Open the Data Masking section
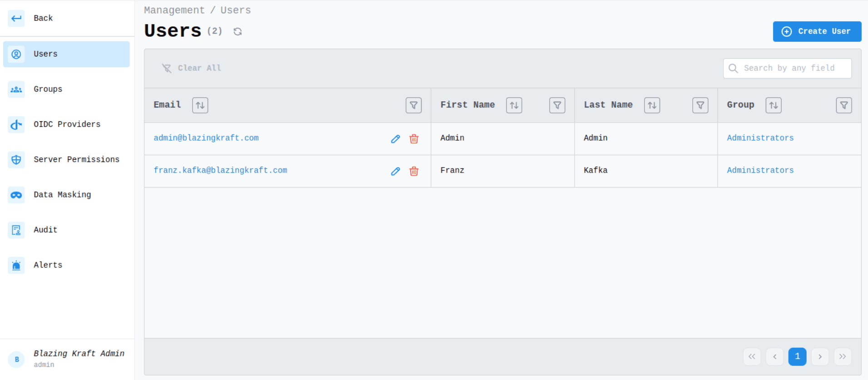The width and height of the screenshot is (868, 380). coord(62,195)
